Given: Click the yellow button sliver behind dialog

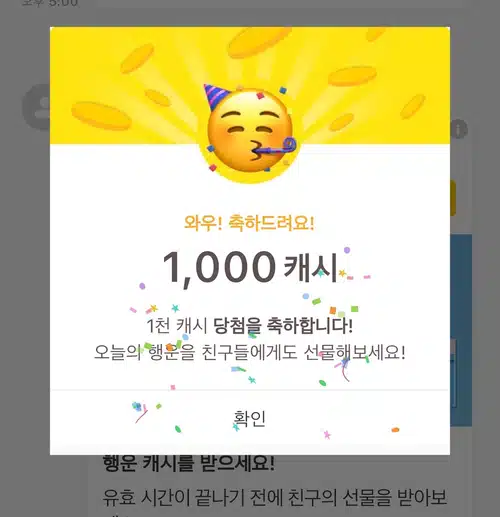Looking at the screenshot, I should 453,197.
